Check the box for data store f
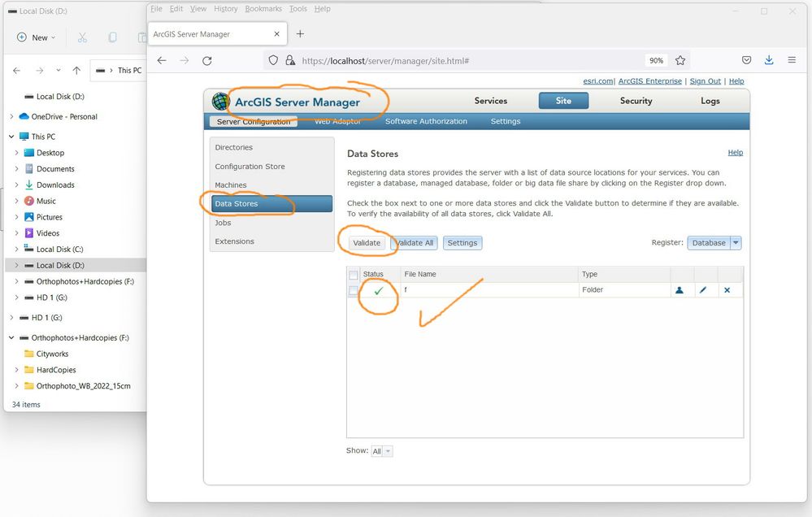 [x=354, y=291]
